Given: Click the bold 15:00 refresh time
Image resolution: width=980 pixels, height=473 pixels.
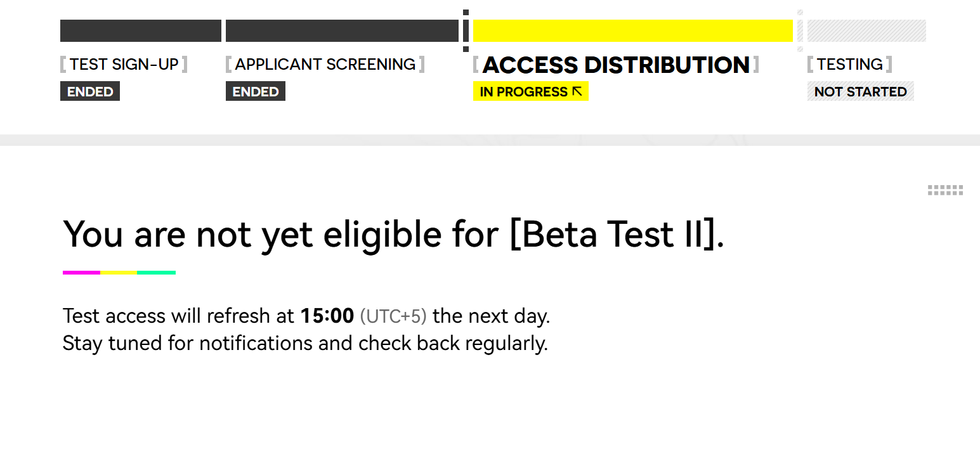Looking at the screenshot, I should pos(327,316).
